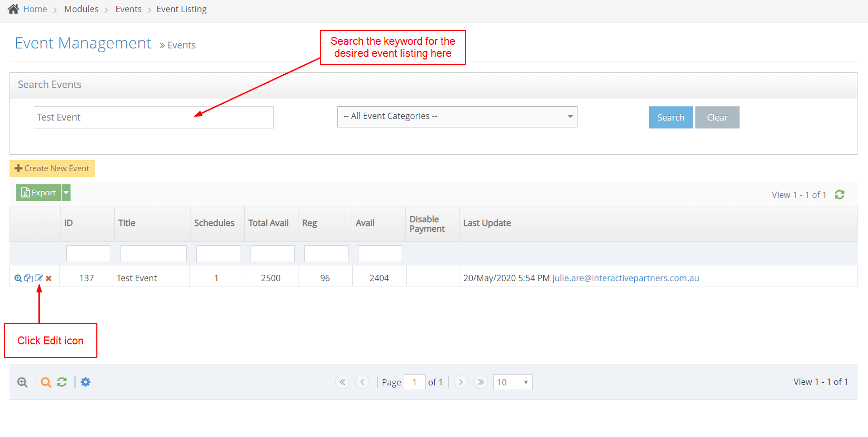Screen dimensions: 868x437
Task: Click the green reload icon in footer toolbar
Action: click(62, 382)
